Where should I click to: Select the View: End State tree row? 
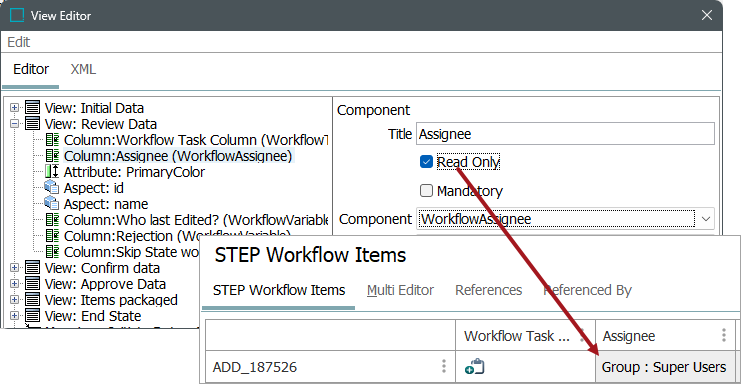(x=93, y=316)
